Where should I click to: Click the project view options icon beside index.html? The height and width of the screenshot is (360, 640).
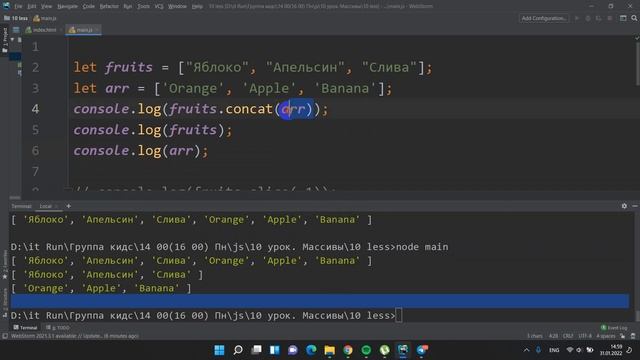point(16,30)
